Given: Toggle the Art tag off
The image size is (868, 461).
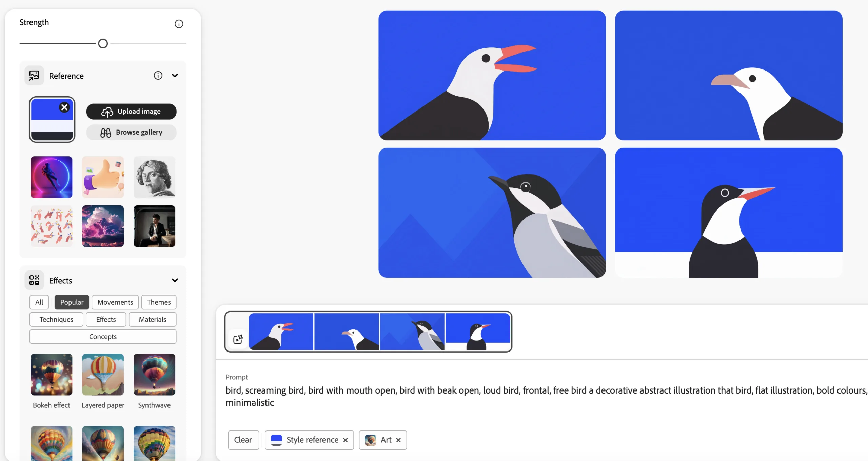Looking at the screenshot, I should click(x=398, y=440).
